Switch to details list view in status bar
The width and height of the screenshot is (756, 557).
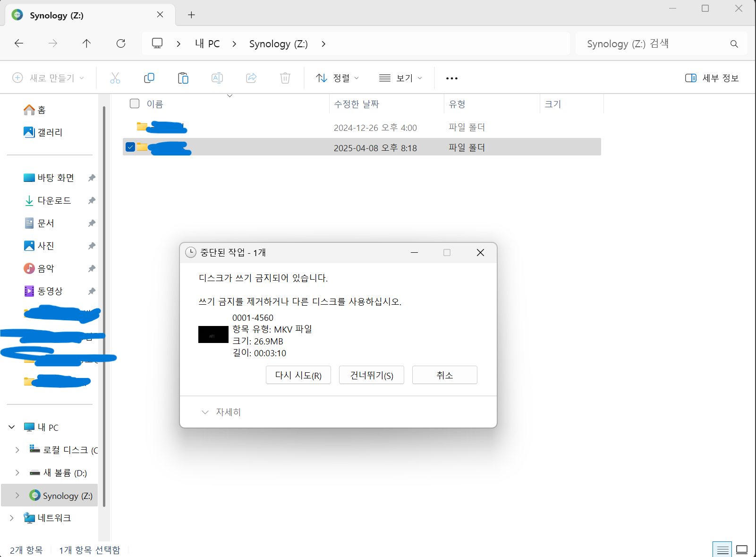point(722,549)
